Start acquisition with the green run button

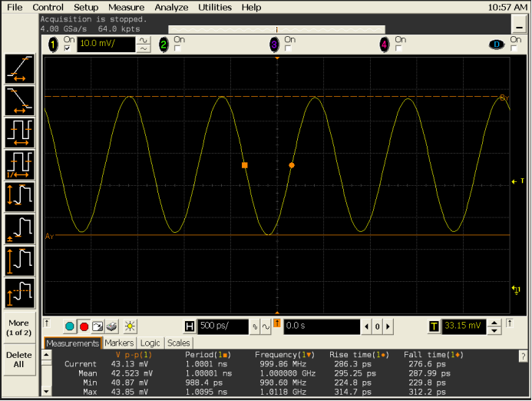coord(70,326)
